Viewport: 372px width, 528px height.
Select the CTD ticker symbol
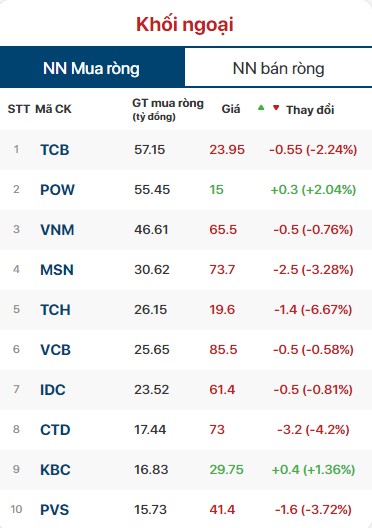click(55, 430)
